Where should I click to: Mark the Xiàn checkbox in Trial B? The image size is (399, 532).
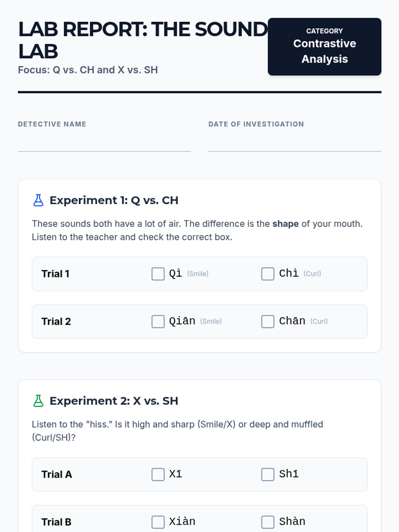tap(158, 522)
